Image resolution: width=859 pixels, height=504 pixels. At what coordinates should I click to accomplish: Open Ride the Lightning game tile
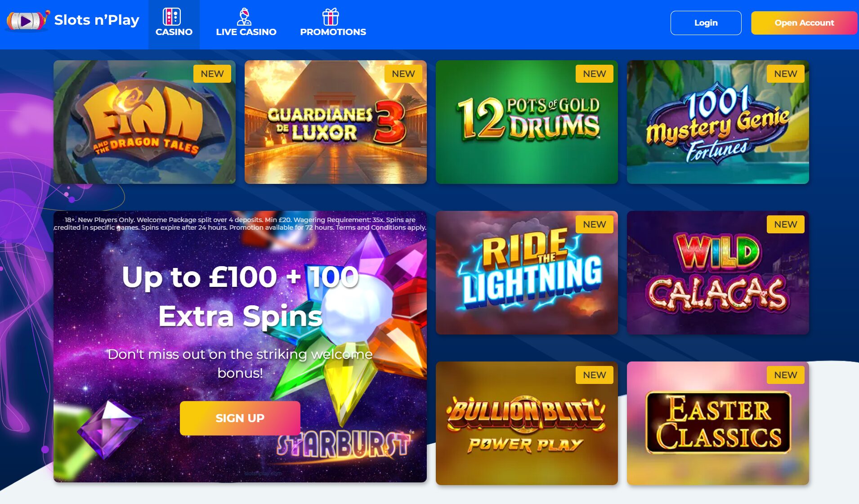(527, 272)
